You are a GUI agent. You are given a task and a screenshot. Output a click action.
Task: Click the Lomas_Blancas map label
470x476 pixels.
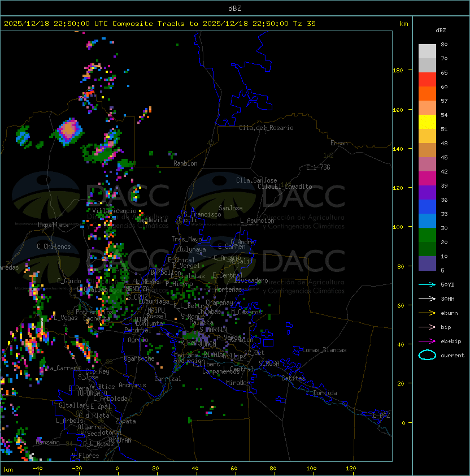pyautogui.click(x=324, y=350)
